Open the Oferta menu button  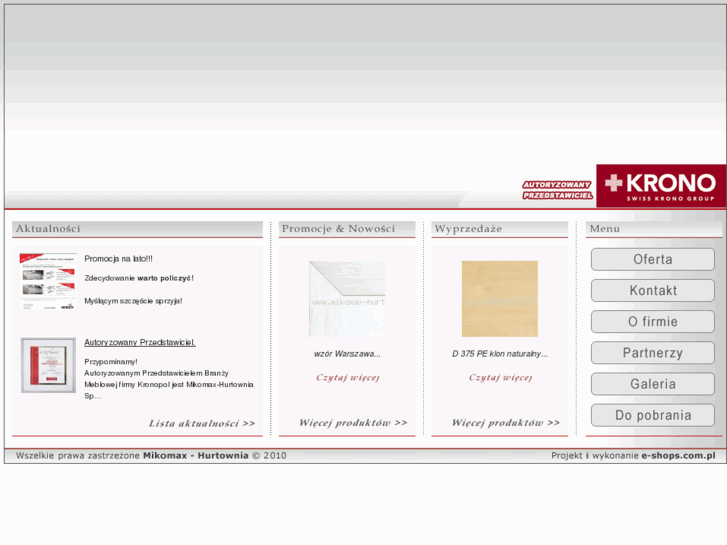point(652,259)
